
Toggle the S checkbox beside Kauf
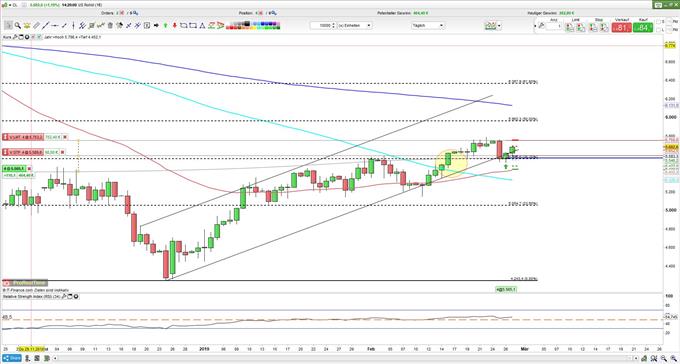[x=659, y=21]
